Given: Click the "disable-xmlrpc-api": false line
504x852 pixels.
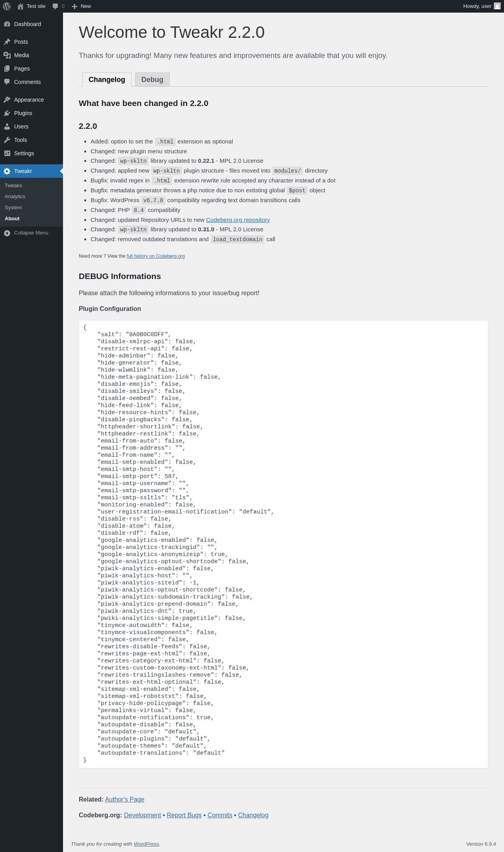Looking at the screenshot, I should click(146, 342).
